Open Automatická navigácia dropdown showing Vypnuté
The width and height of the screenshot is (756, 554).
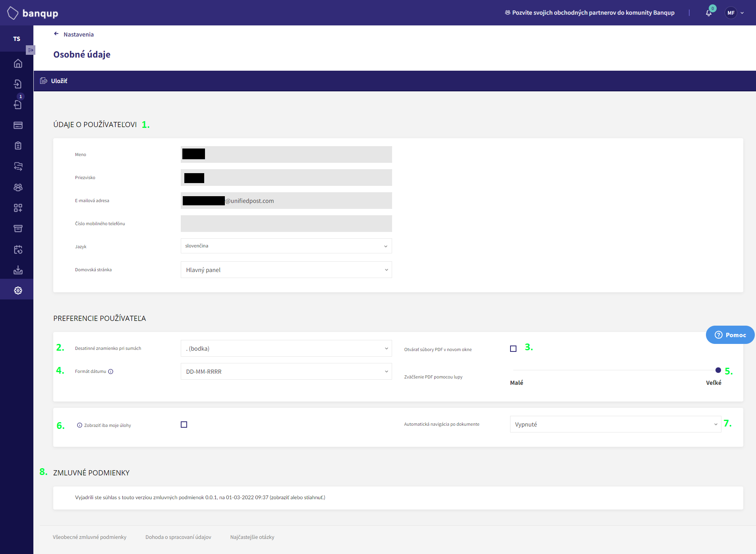pos(615,424)
